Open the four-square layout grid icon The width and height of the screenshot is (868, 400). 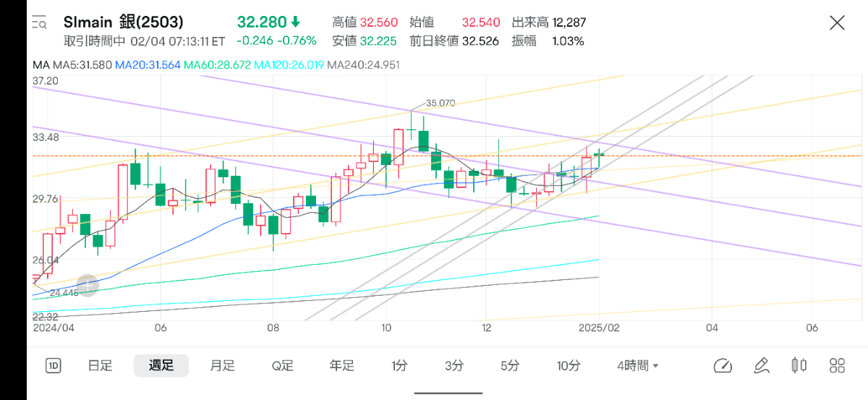pyautogui.click(x=838, y=366)
